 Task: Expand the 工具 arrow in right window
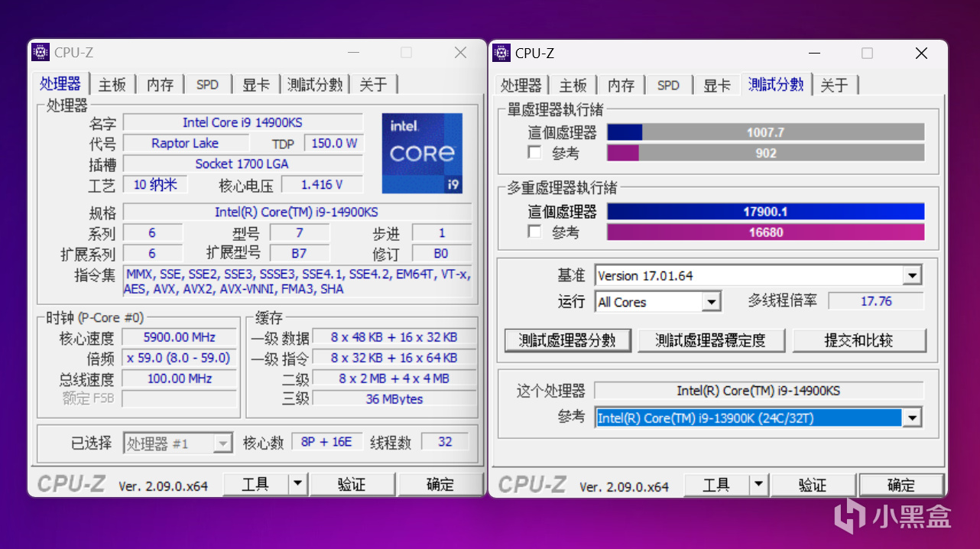(x=759, y=484)
